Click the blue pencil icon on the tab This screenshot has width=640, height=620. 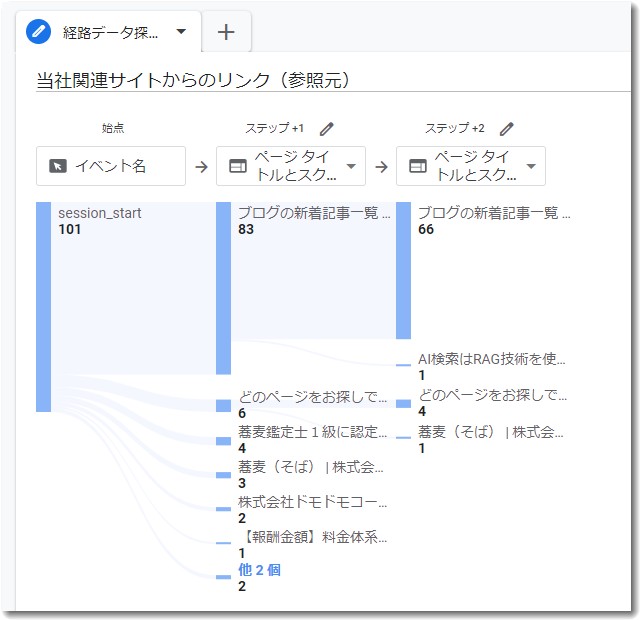40,32
